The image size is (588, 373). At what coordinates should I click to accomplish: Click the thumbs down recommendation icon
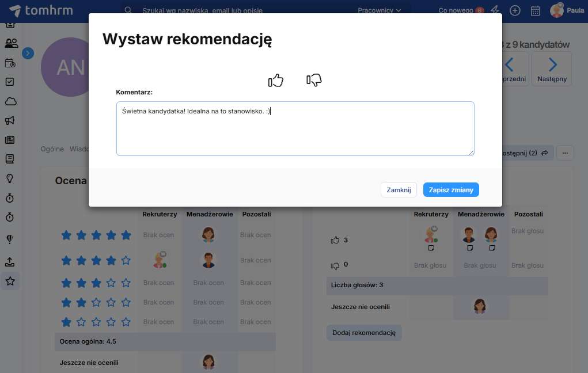point(314,80)
